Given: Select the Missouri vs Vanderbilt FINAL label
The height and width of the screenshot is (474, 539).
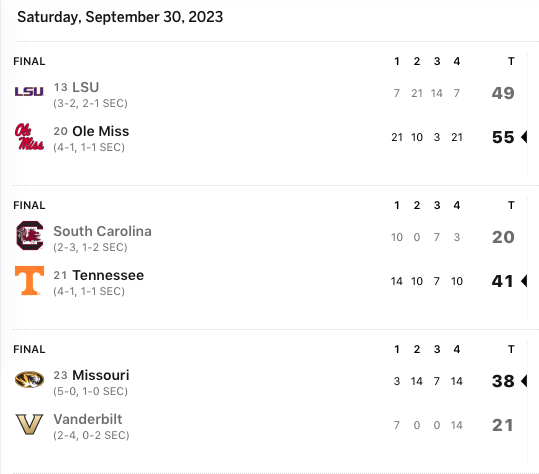Looking at the screenshot, I should pos(29,349).
